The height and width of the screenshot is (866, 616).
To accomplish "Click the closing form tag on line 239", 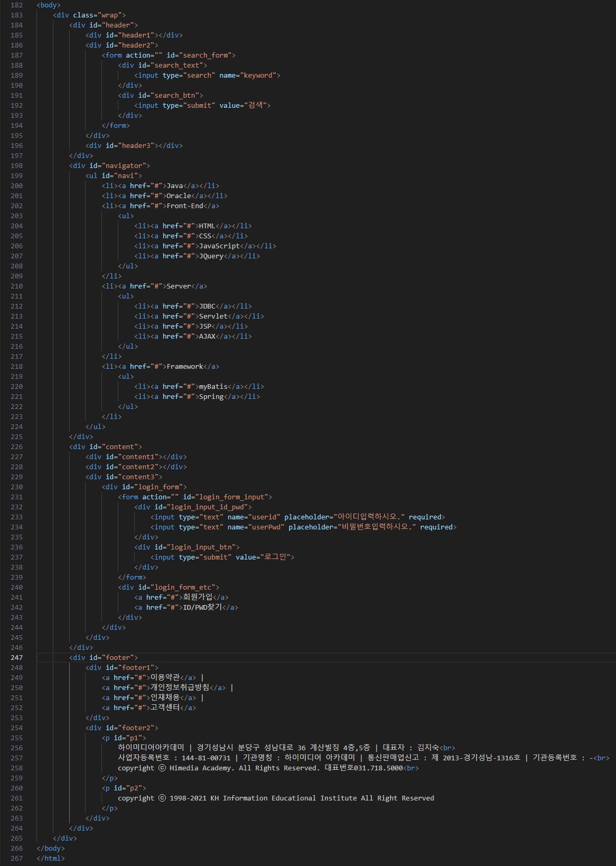I will click(132, 578).
